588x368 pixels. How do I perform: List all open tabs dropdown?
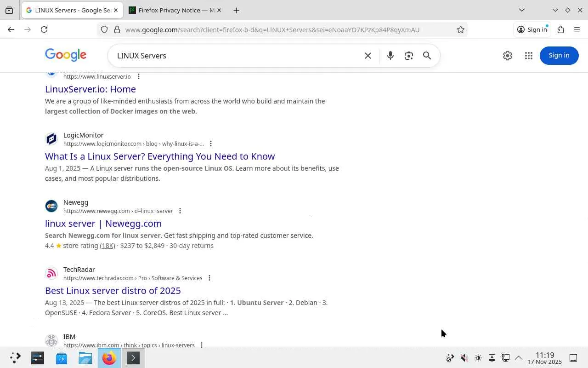coord(522,10)
